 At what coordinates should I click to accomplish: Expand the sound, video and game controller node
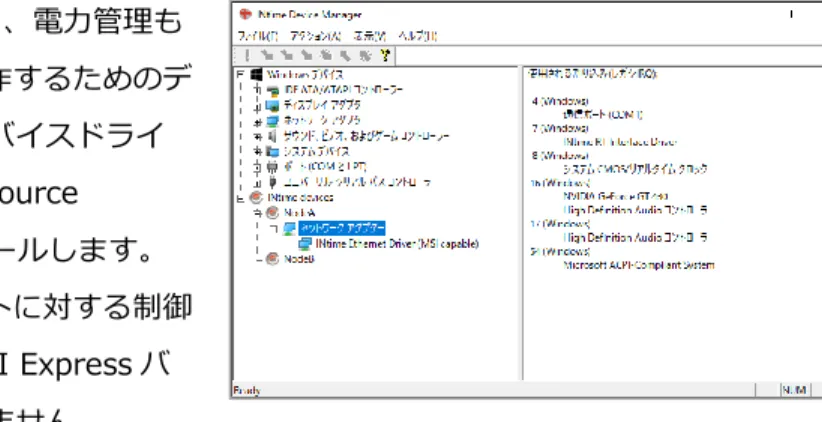[257, 136]
